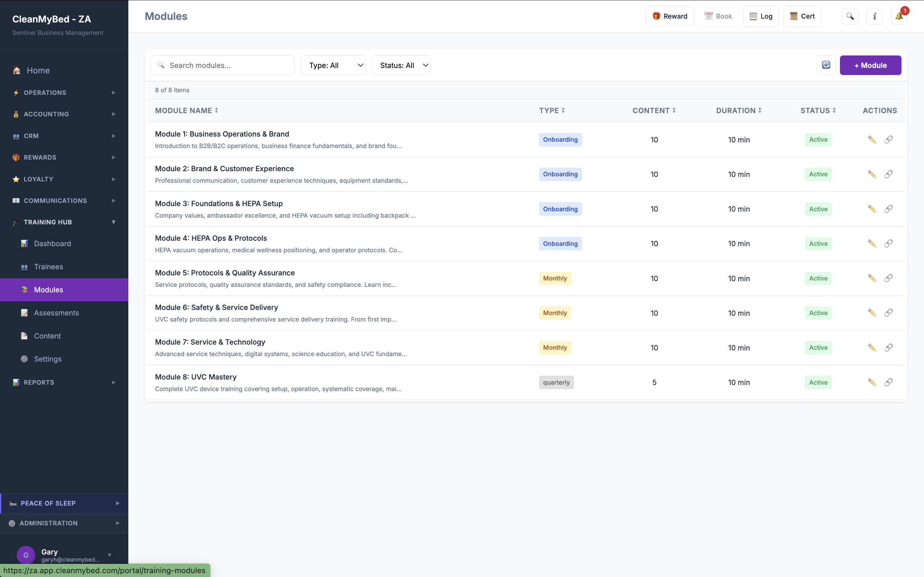Open Assessments from the Training Hub sidebar
The image size is (924, 577).
pos(56,313)
